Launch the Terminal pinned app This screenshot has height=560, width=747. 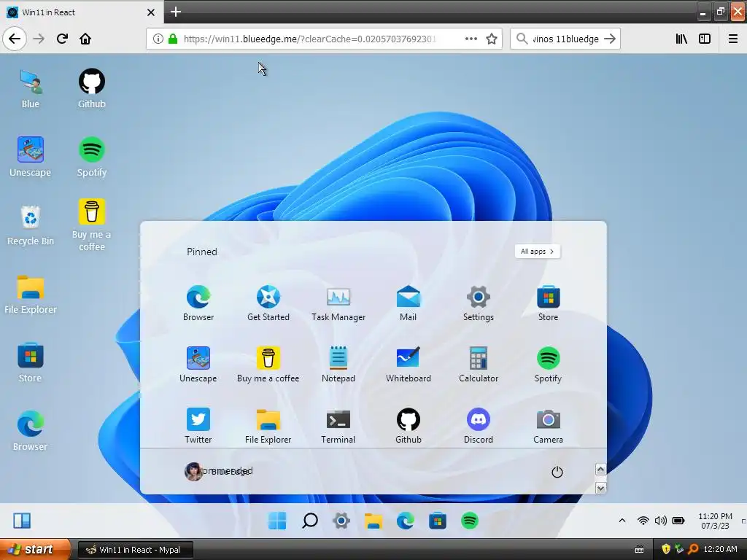point(338,426)
